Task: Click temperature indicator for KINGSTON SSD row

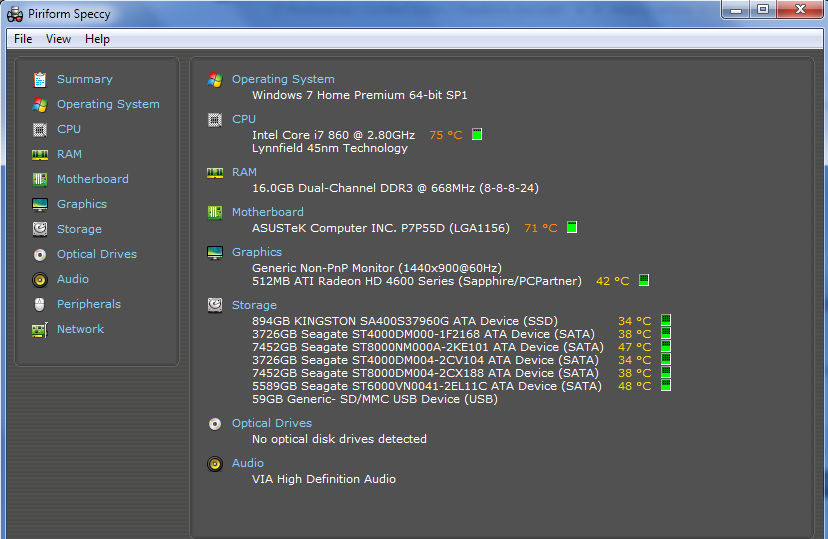Action: click(666, 320)
